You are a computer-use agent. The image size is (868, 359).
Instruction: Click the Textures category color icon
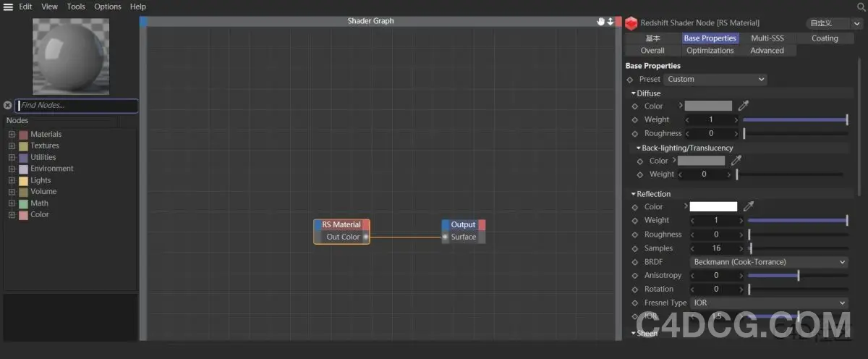click(x=23, y=146)
